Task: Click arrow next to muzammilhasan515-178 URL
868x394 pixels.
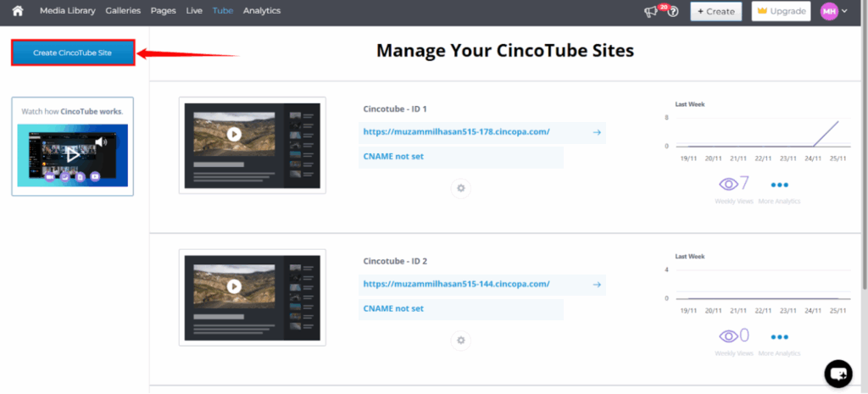Action: [597, 132]
